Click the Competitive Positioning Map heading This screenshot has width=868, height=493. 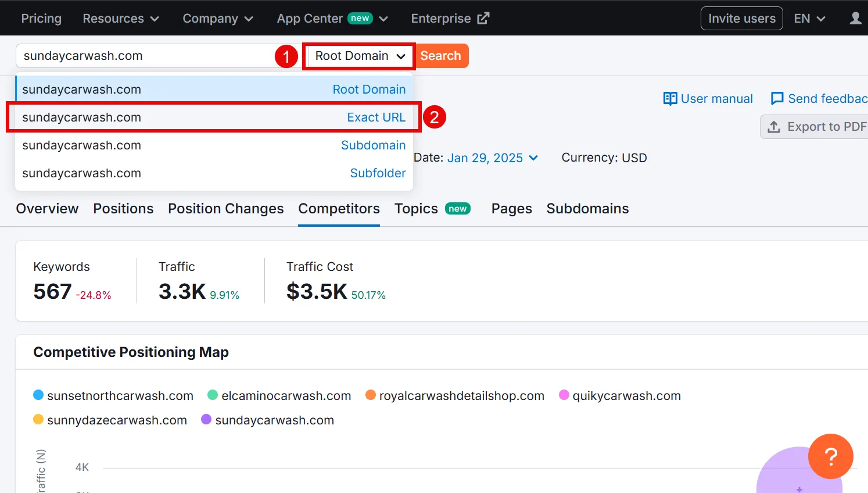click(x=131, y=352)
